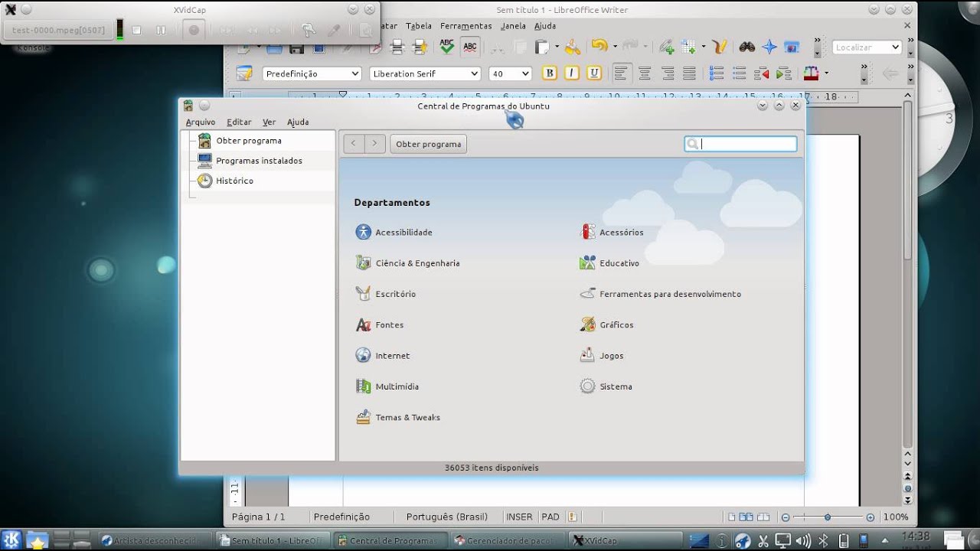Open the Acessibilidade department
Screen dimensions: 980x551
click(394, 232)
